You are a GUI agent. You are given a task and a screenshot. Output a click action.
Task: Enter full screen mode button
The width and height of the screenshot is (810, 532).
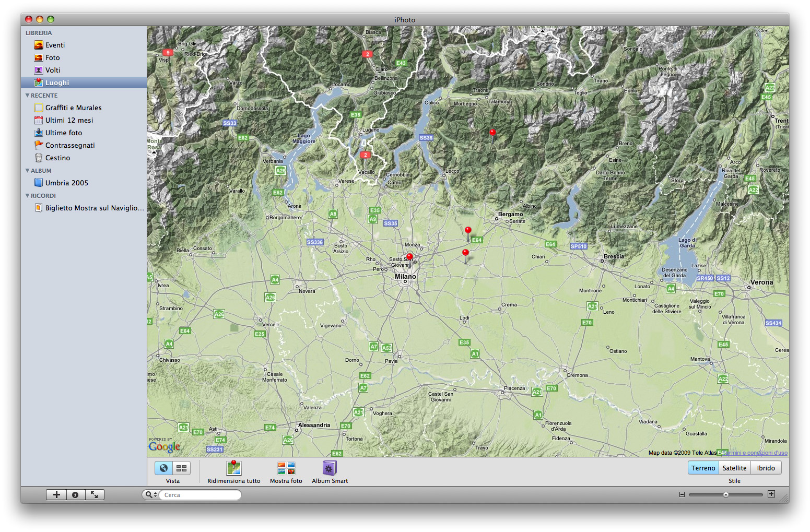pyautogui.click(x=95, y=494)
